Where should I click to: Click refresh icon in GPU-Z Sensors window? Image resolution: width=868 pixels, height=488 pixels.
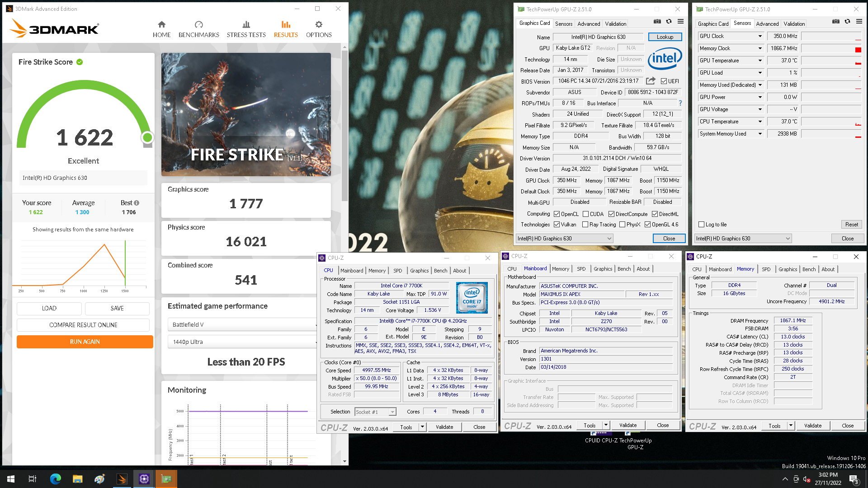847,21
